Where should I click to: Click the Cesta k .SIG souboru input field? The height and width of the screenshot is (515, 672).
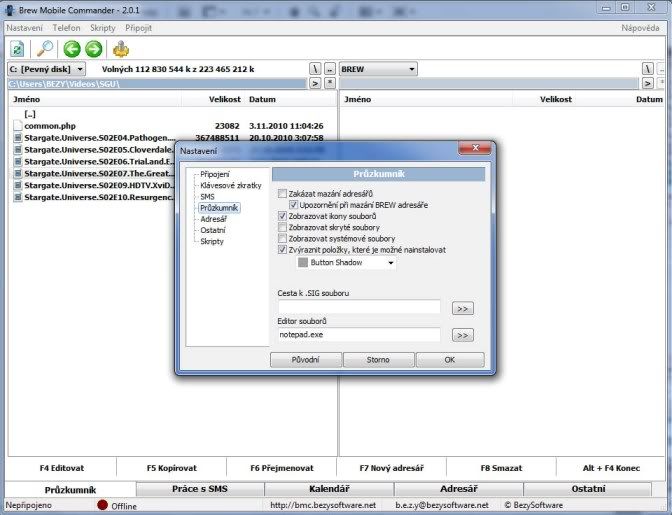pyautogui.click(x=359, y=307)
